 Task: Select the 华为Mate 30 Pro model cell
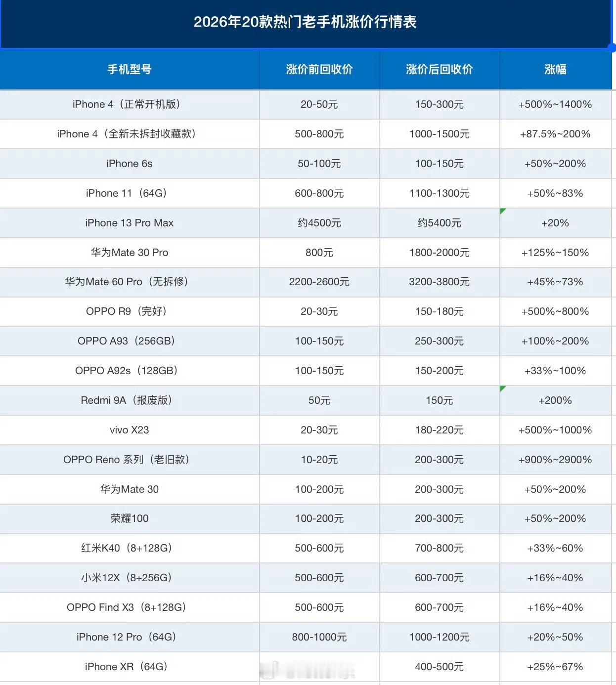coord(130,253)
